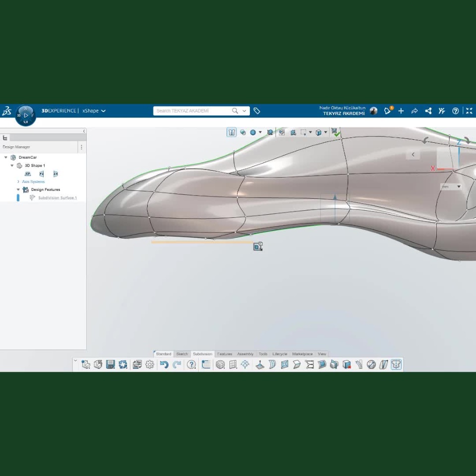Collapse the DreamCar tree node
Image resolution: width=476 pixels, height=476 pixels.
point(6,157)
